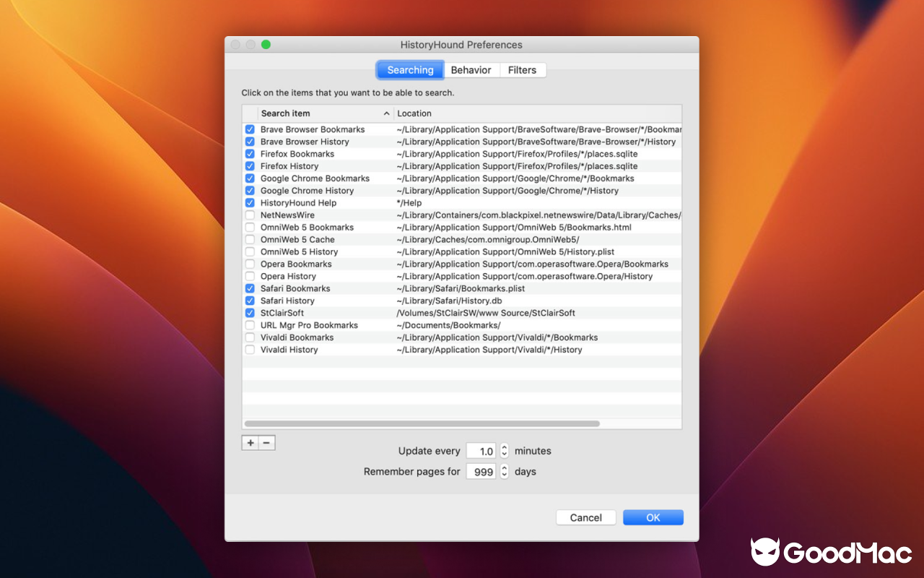Turn off Google Chrome History indexing
The height and width of the screenshot is (578, 924).
(250, 190)
